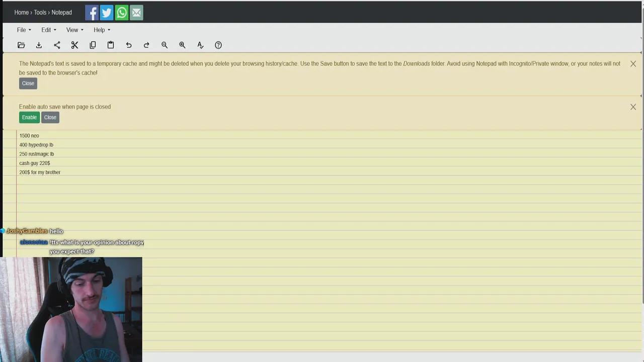This screenshot has height=362, width=644.
Task: Click the line '200$ for my brother'
Action: (x=40, y=172)
